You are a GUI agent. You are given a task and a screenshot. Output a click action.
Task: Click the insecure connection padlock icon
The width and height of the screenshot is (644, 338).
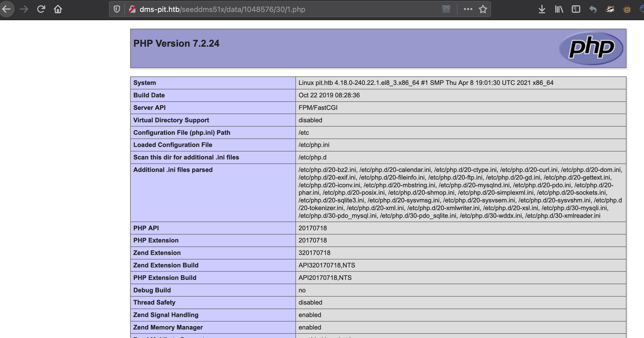(132, 9)
